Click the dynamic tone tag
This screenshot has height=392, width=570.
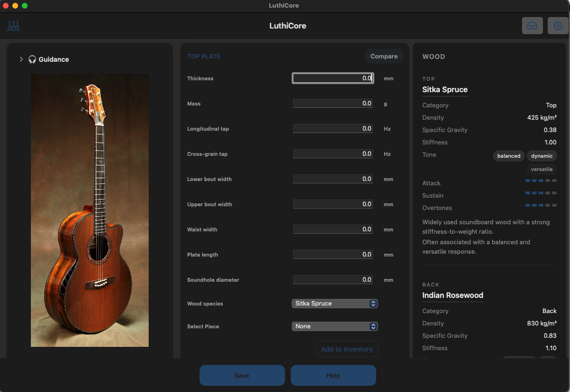pos(542,156)
